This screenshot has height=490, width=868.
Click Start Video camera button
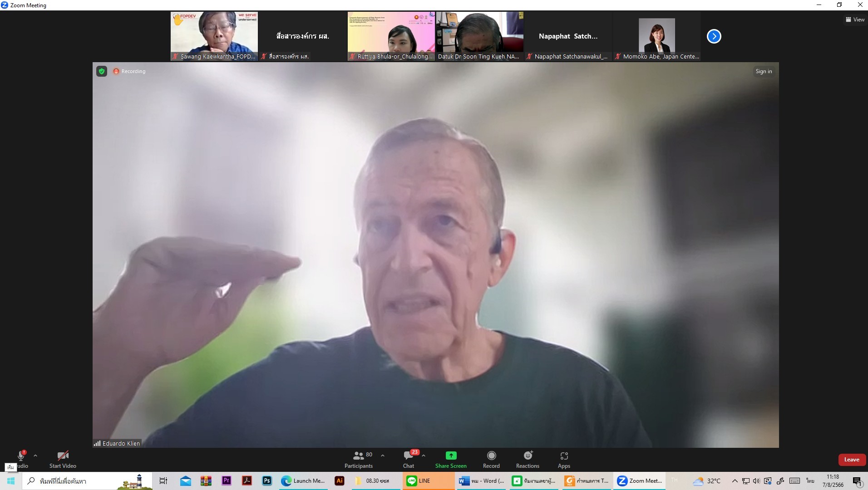(x=63, y=459)
